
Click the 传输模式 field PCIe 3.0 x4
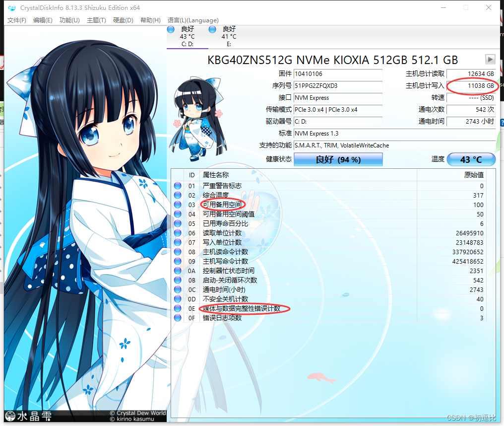pos(338,109)
